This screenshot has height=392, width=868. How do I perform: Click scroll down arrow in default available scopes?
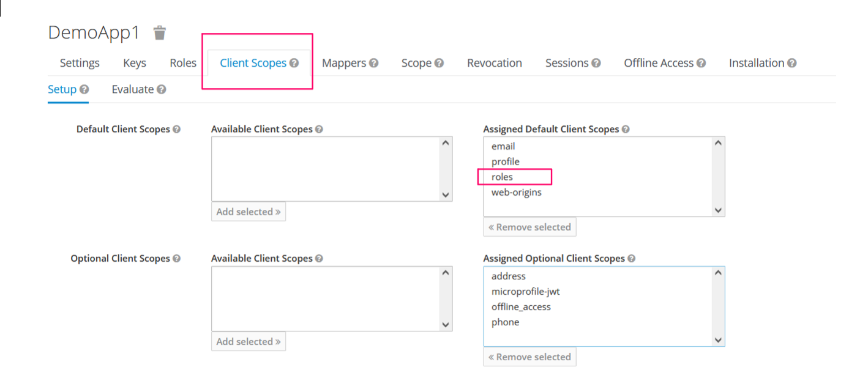pos(446,195)
